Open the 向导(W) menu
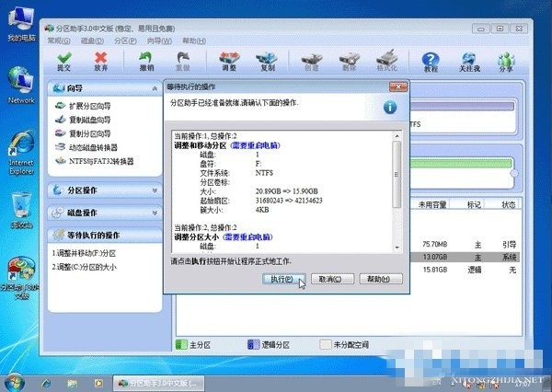The width and height of the screenshot is (552, 392). point(159,40)
